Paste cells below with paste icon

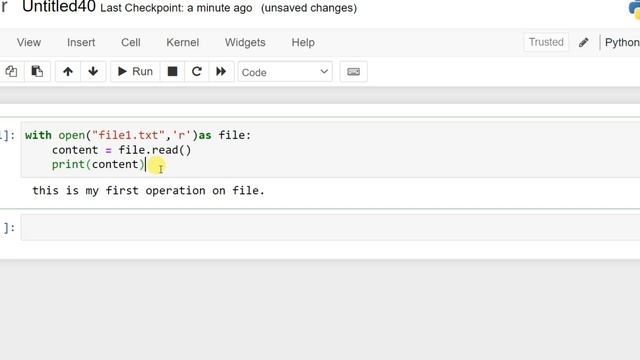point(37,71)
